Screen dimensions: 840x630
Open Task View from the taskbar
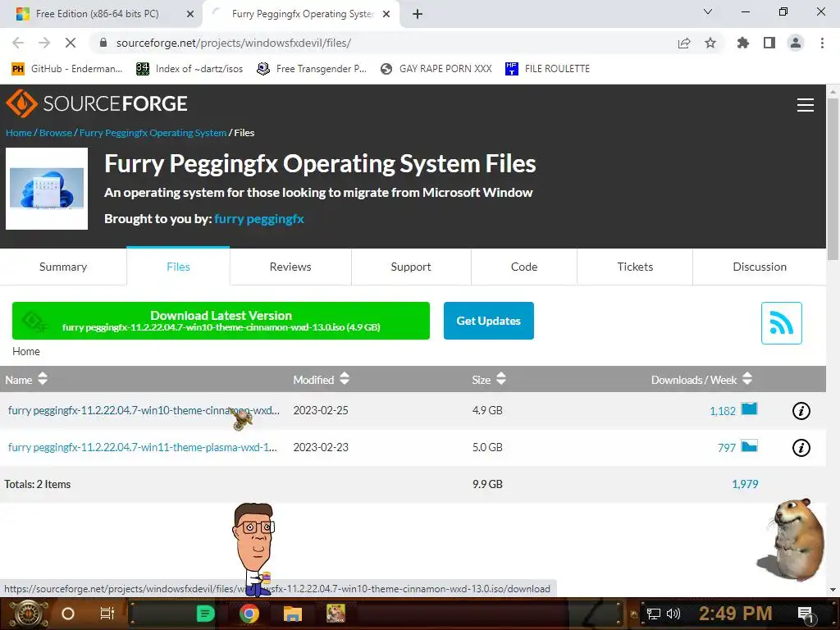pyautogui.click(x=107, y=614)
